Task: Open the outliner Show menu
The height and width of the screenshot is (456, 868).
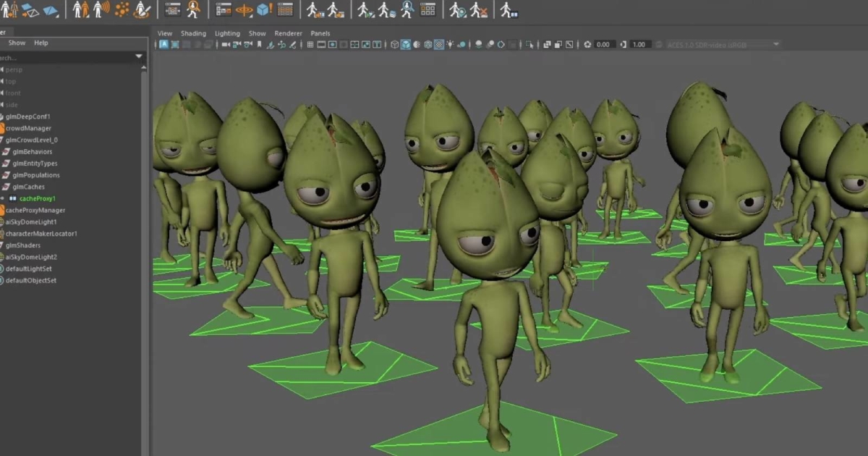Action: (x=17, y=43)
